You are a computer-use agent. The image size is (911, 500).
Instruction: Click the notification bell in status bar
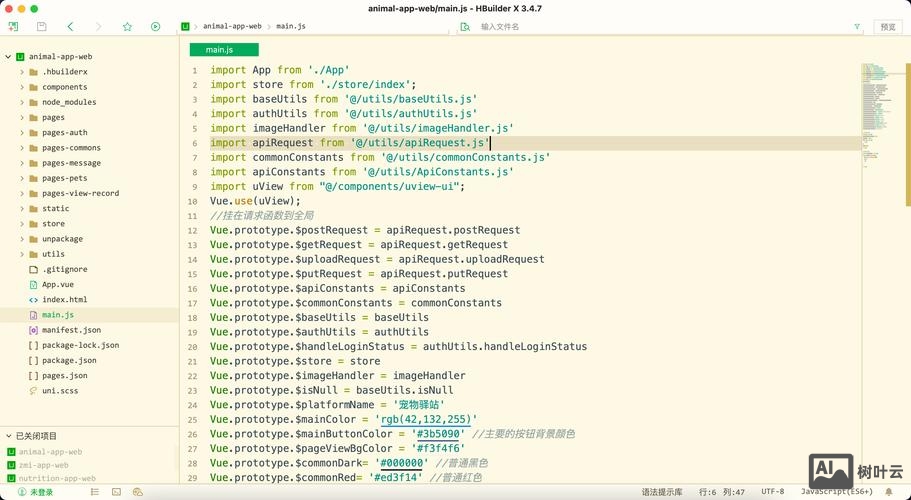click(889, 492)
